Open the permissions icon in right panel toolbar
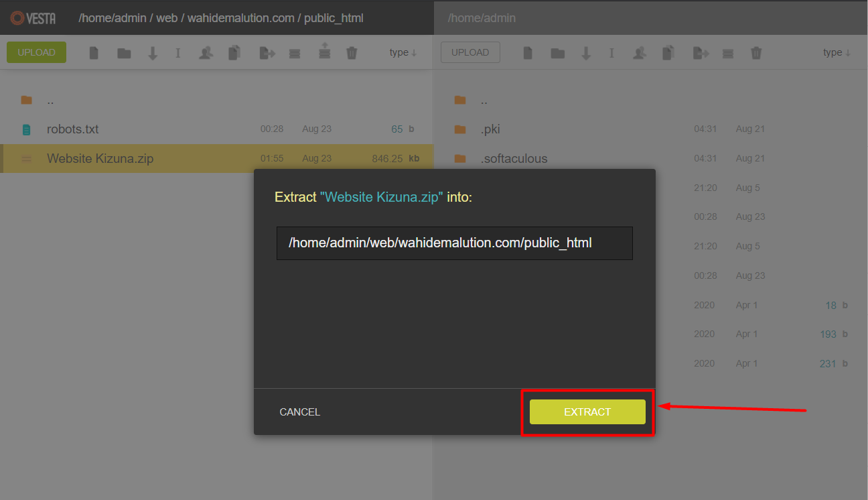 coord(640,53)
